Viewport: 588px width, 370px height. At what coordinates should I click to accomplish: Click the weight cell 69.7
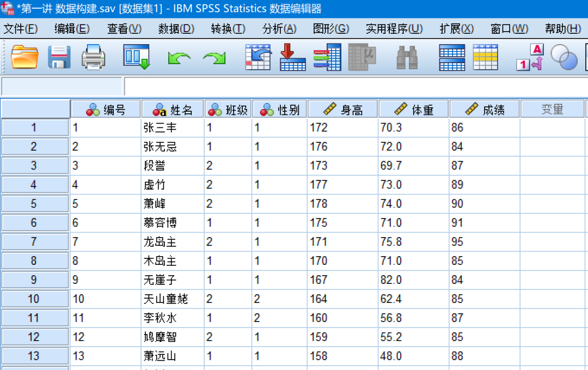tap(414, 166)
